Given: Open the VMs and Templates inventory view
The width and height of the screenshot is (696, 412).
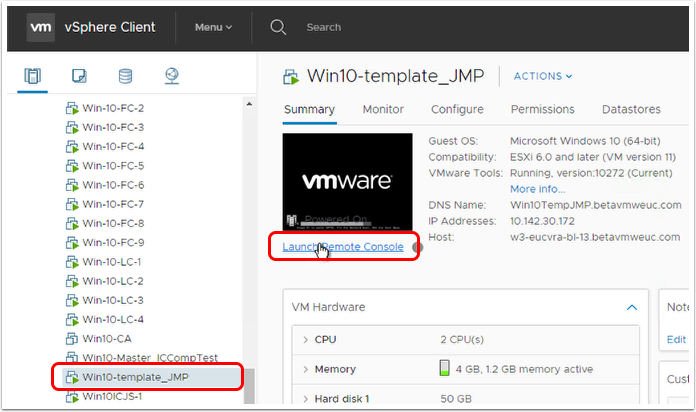Looking at the screenshot, I should coord(79,76).
